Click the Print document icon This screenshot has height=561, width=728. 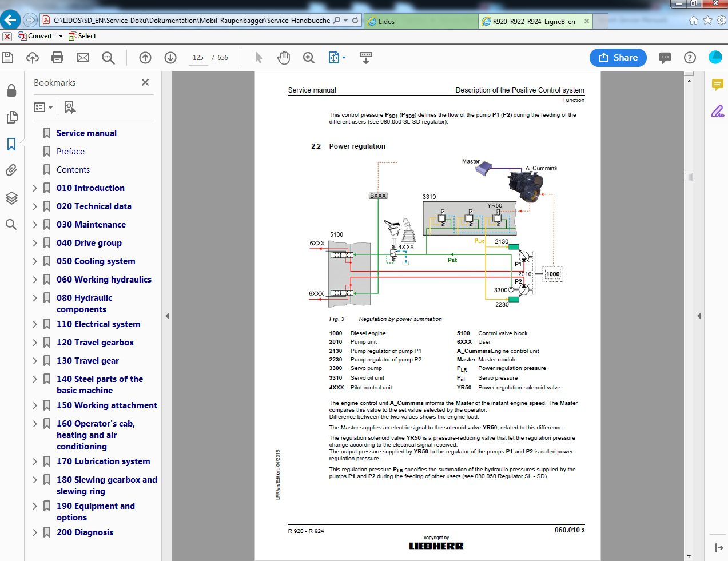[57, 58]
